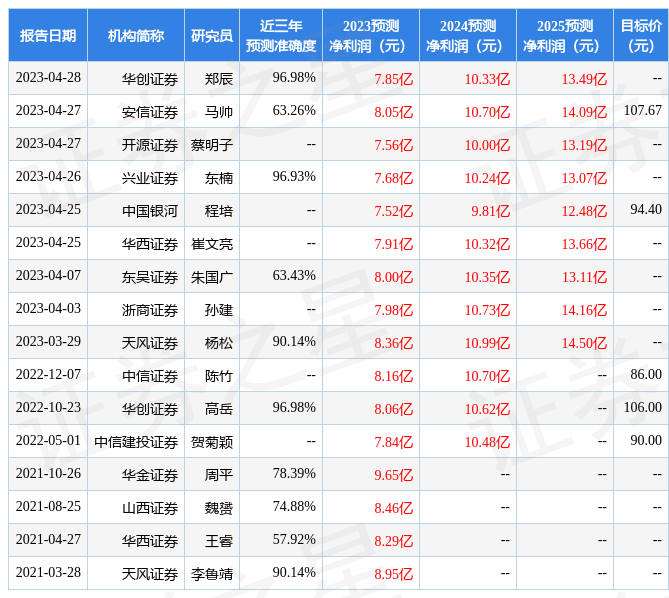
Task: Click the 2024预测净利润 column header
Action: pyautogui.click(x=468, y=36)
